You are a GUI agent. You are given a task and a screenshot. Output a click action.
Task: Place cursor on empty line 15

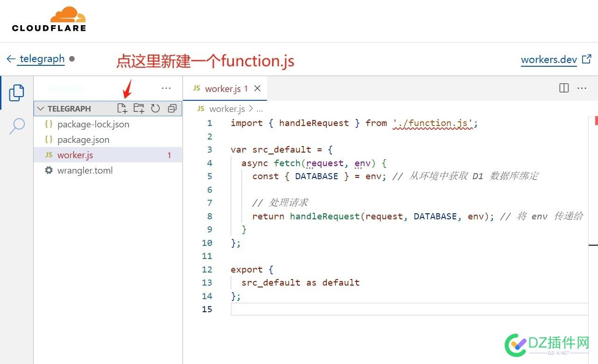coord(409,309)
